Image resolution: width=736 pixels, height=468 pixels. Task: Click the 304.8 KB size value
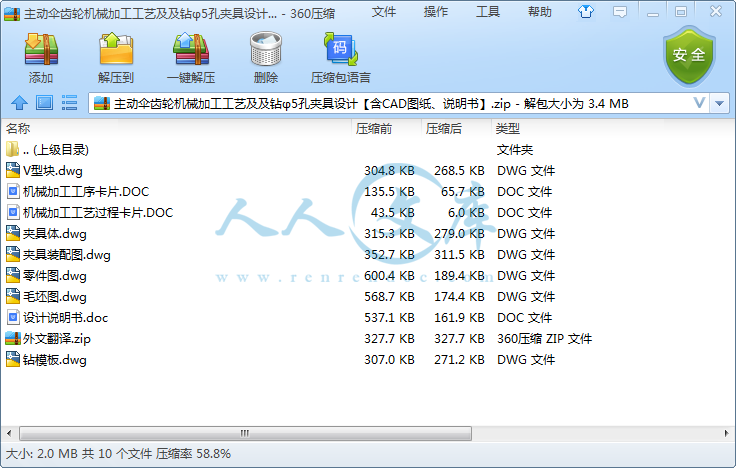pos(389,170)
